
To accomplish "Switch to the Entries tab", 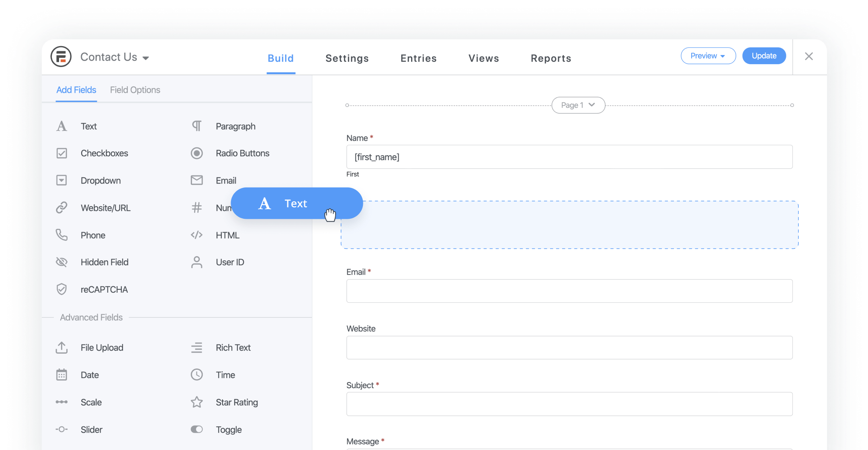I will click(x=418, y=58).
